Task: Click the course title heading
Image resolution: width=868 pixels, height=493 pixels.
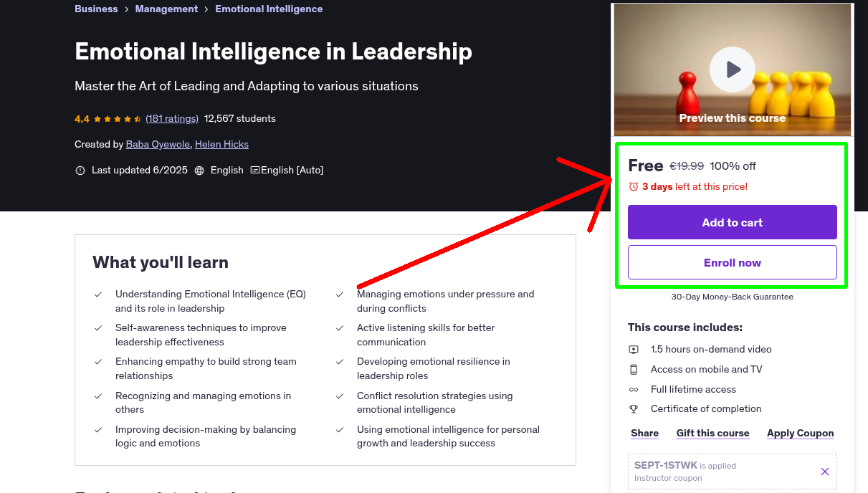Action: 273,51
